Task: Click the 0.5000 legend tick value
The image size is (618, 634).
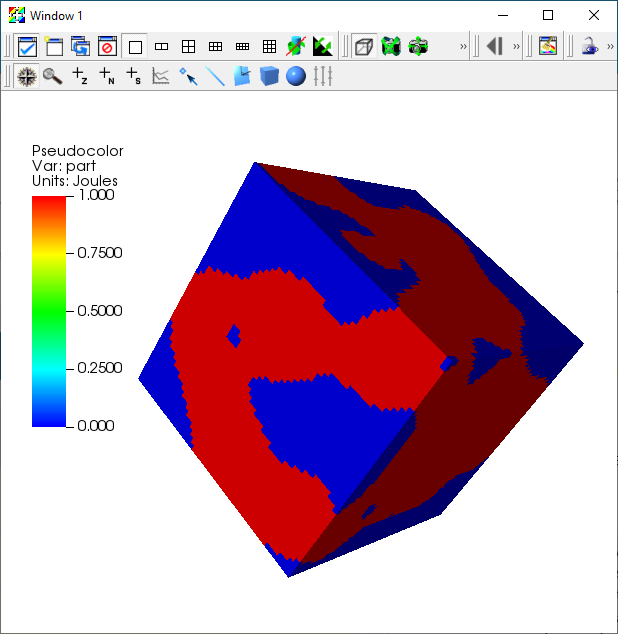Action: coord(99,311)
